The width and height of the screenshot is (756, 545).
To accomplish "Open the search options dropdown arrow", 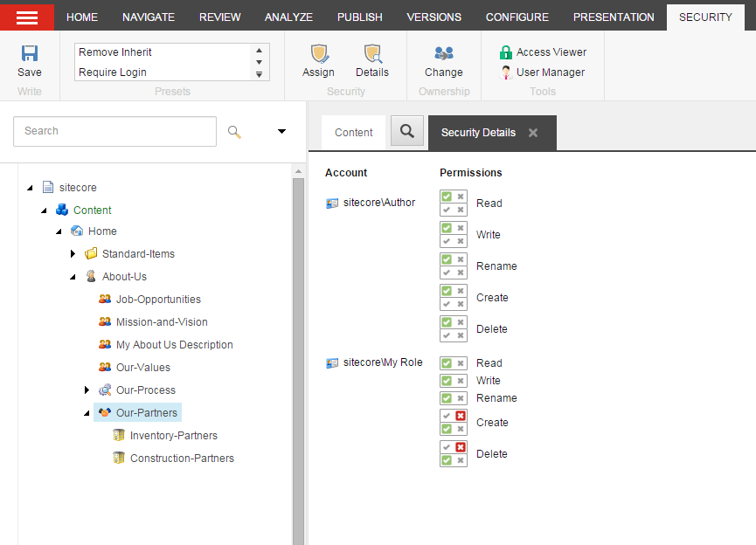I will [x=282, y=131].
